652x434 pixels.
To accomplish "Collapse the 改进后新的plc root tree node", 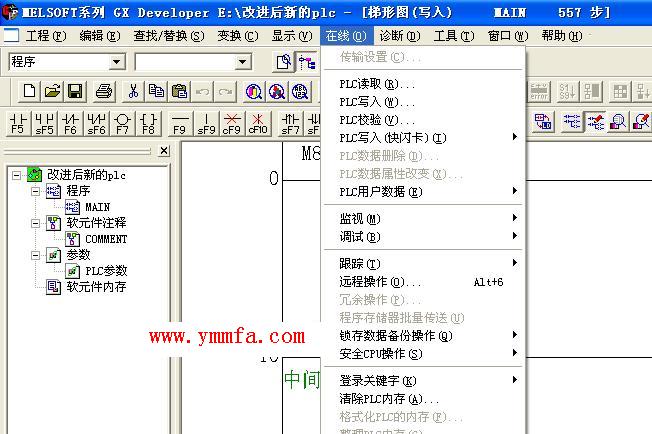I will click(18, 175).
